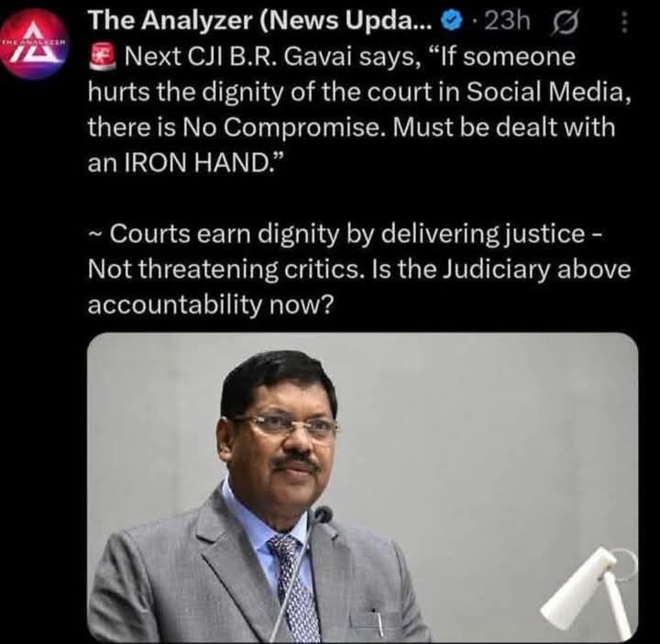Open The Analyzer (News Upda... account name

[x=260, y=20]
